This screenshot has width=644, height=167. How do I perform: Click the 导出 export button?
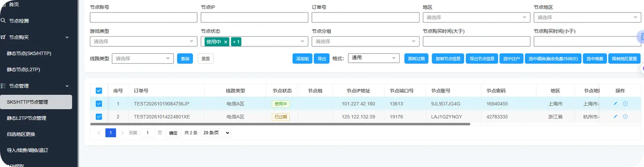(322, 59)
